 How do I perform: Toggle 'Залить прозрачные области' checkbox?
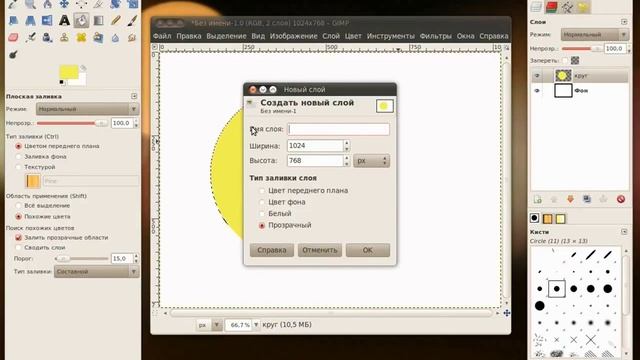click(x=18, y=238)
